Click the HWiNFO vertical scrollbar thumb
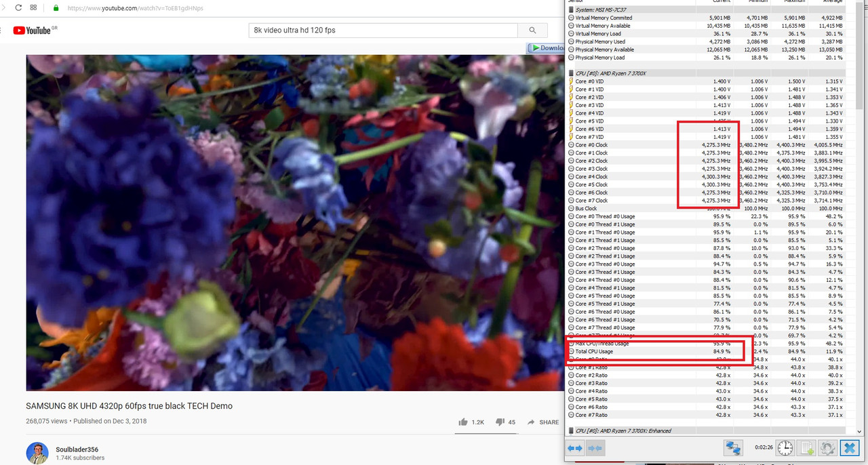The height and width of the screenshot is (465, 868). (860, 54)
